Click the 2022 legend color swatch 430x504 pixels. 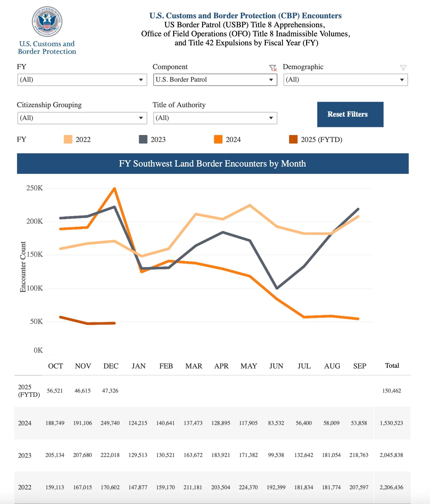coord(68,139)
